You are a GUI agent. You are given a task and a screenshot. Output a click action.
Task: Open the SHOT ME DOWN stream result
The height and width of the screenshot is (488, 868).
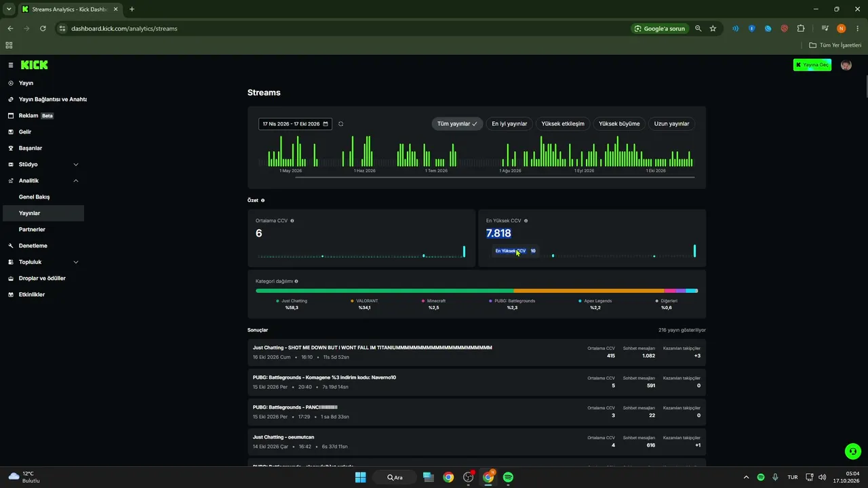pyautogui.click(x=477, y=352)
